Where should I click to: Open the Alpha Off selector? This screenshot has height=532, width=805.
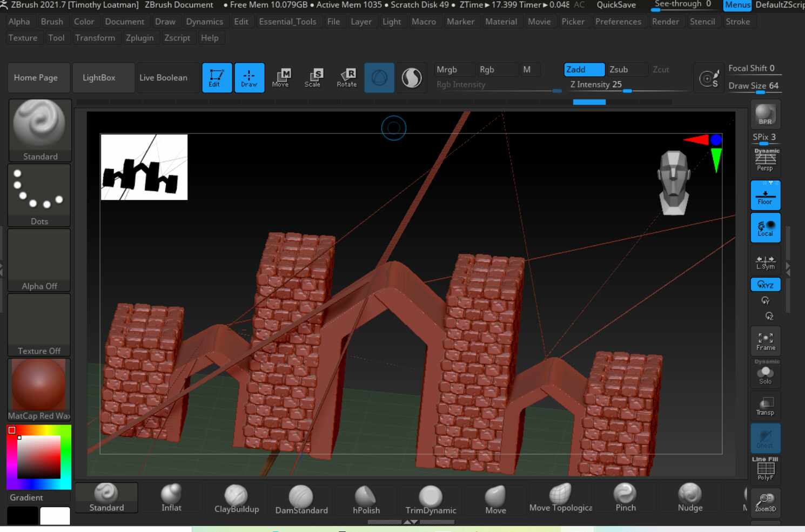[x=39, y=260]
